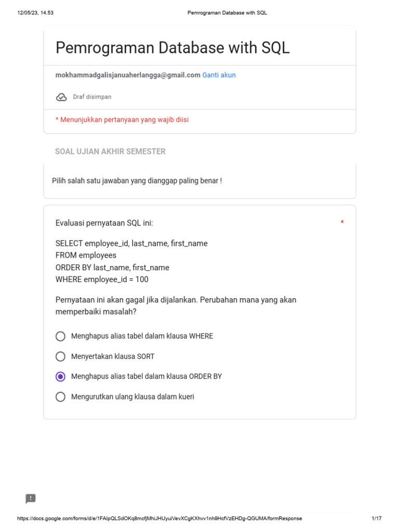This screenshot has height=532, width=399.
Task: Click the 'SELECT employee_id, last_name, first_name' line
Action: pos(131,243)
